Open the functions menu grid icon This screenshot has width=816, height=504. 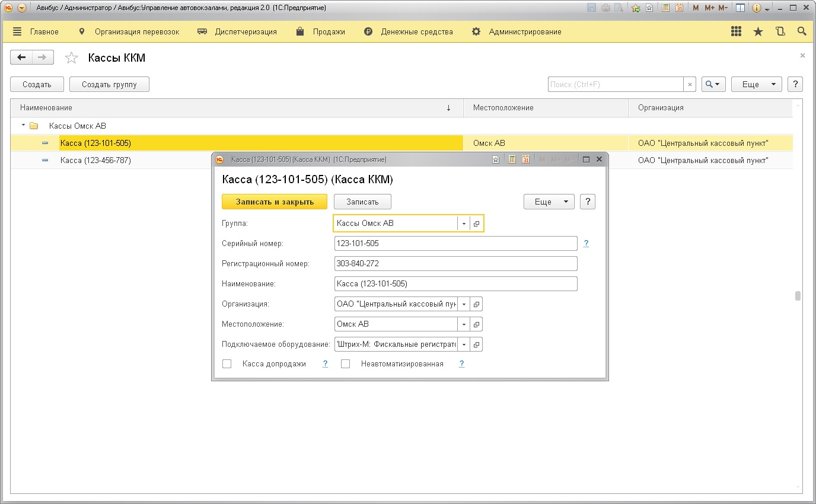[736, 32]
